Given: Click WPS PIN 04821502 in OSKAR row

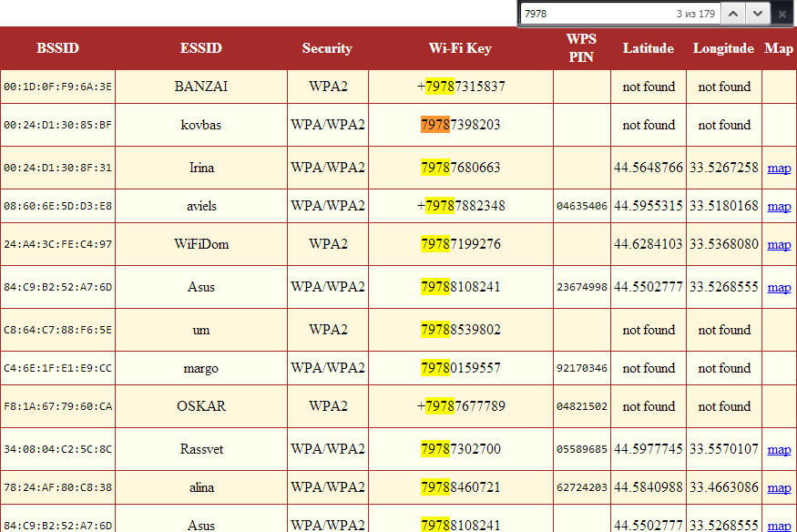Looking at the screenshot, I should pyautogui.click(x=581, y=407).
